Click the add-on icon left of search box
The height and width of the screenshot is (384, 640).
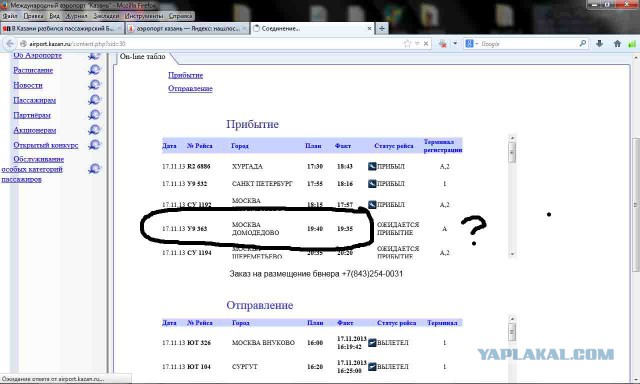443,44
